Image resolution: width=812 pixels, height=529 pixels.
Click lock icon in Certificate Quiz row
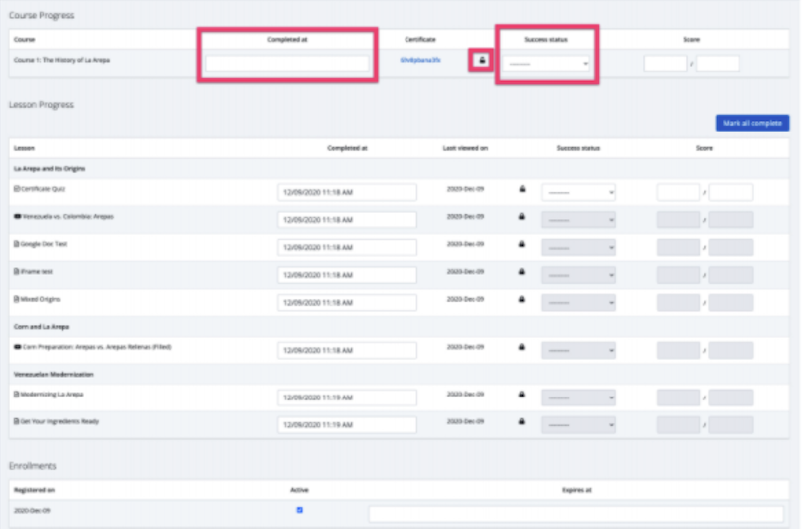521,189
